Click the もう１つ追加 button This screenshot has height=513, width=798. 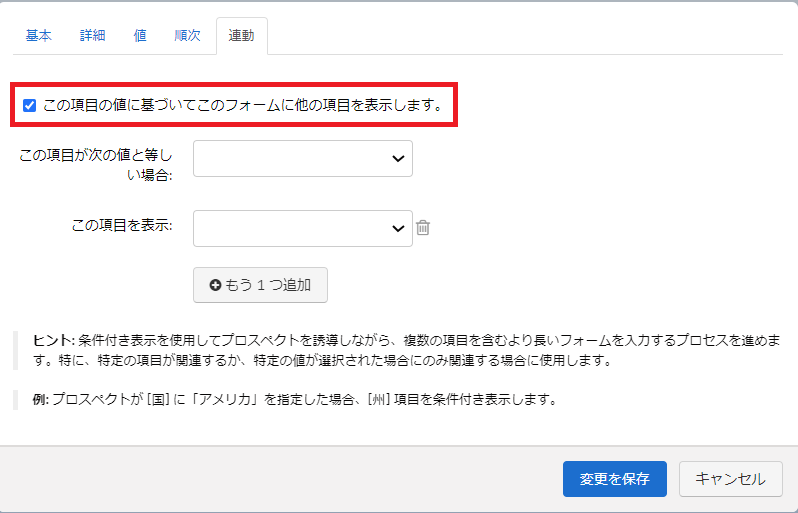click(261, 285)
